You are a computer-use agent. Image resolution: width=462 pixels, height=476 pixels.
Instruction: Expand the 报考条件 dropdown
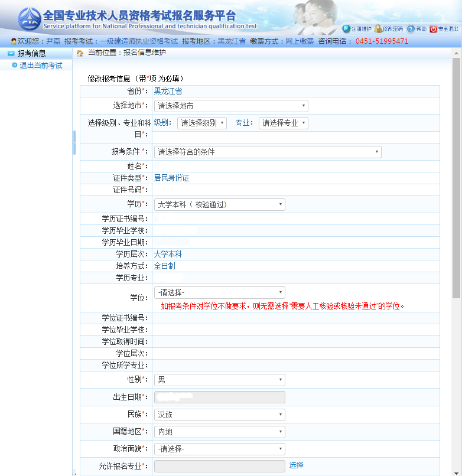(268, 152)
